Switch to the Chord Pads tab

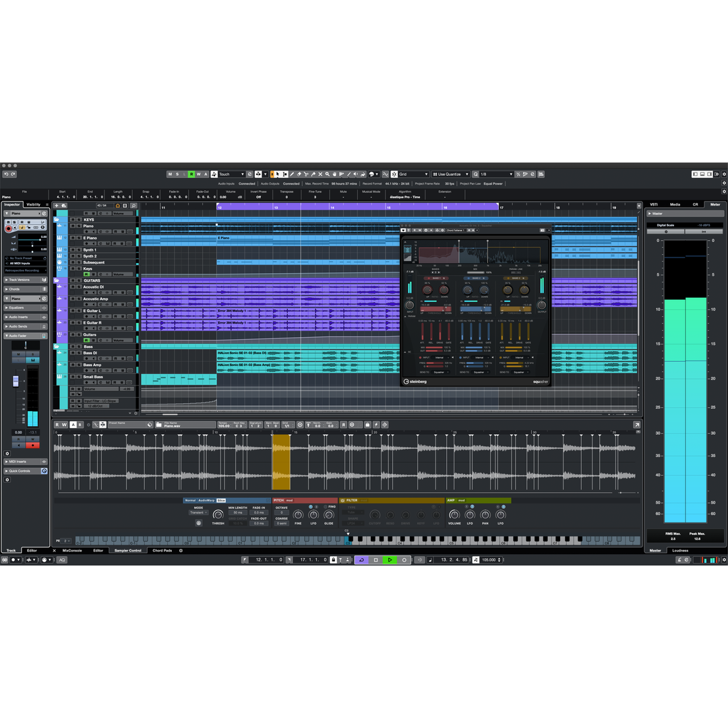tap(162, 550)
